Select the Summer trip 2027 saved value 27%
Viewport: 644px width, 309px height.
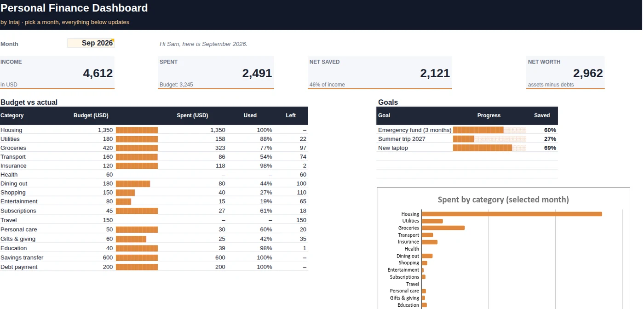point(550,139)
